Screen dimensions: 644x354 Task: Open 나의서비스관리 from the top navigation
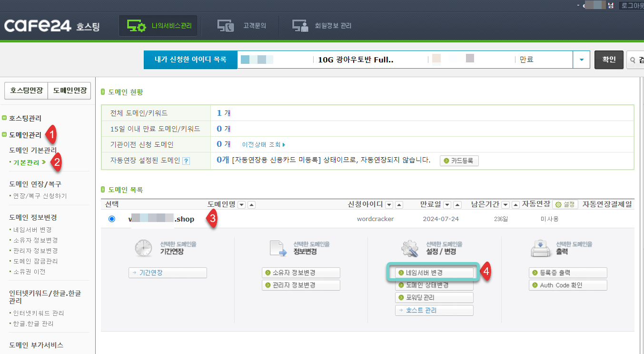(x=158, y=25)
